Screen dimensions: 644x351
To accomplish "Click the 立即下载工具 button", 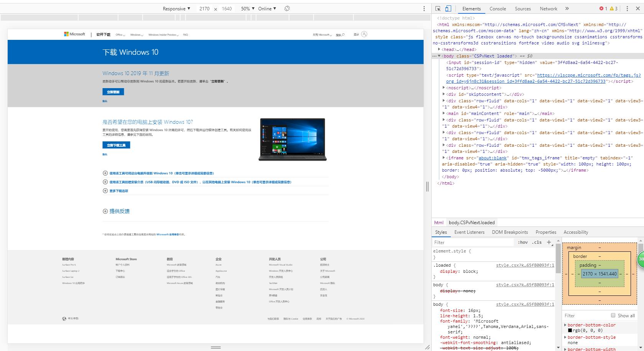I will [x=116, y=145].
